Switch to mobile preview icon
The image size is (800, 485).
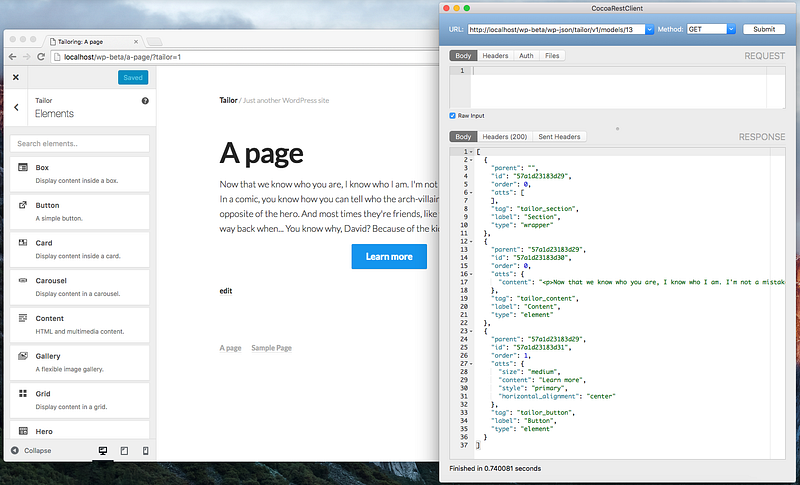coord(145,451)
